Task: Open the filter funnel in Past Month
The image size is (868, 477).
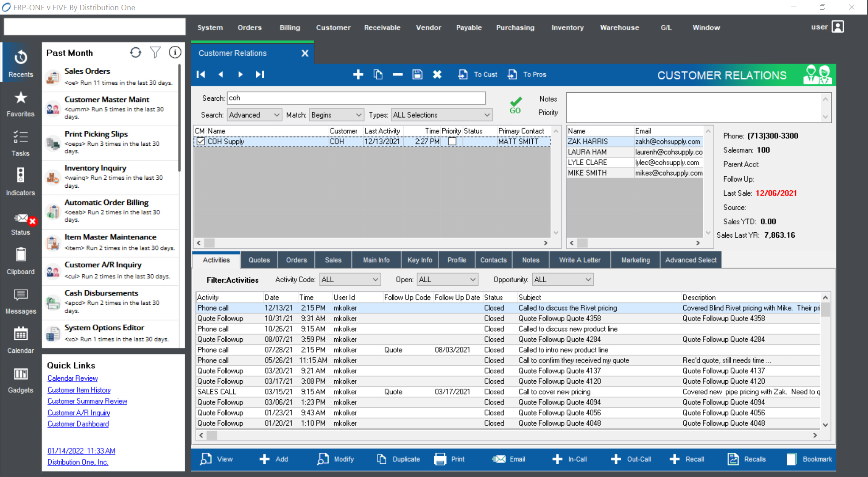Action: 155,53
